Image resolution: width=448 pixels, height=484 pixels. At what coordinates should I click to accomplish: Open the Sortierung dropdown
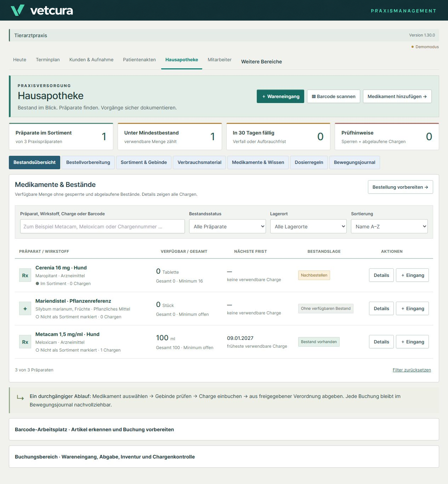(x=389, y=226)
